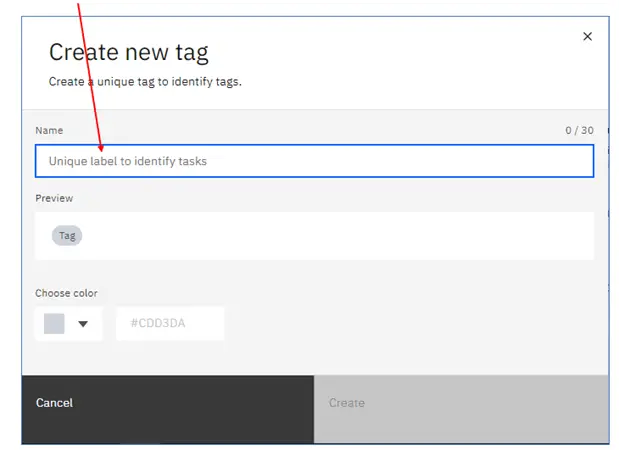Focus the tag Name input field
The width and height of the screenshot is (619, 450).
(x=314, y=161)
